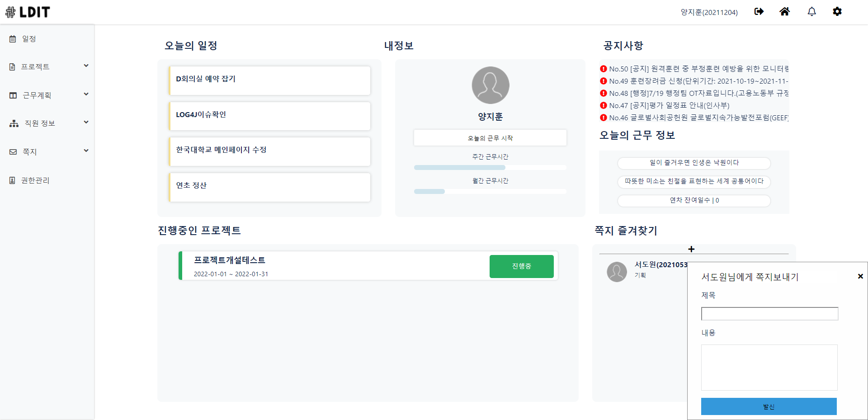The width and height of the screenshot is (868, 420).
Task: Select the 쪽지 mail icon in the sidebar
Action: click(13, 152)
